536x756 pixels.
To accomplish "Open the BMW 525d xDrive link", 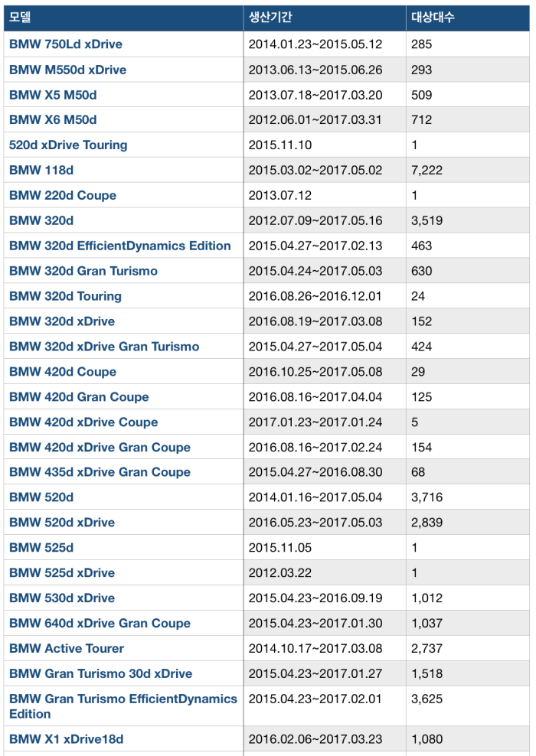I will [62, 573].
